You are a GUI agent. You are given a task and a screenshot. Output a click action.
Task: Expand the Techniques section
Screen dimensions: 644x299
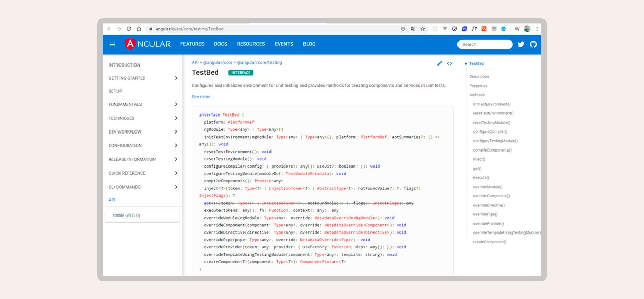pos(143,118)
